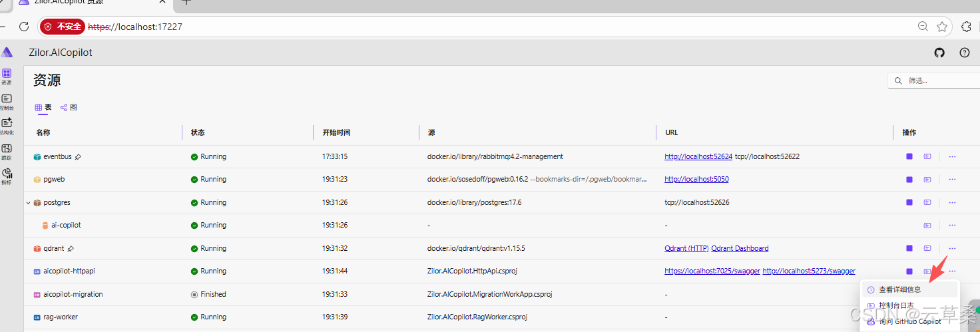Select the rag-worker resource name
Screen dimensions: 980x332
pyautogui.click(x=61, y=317)
